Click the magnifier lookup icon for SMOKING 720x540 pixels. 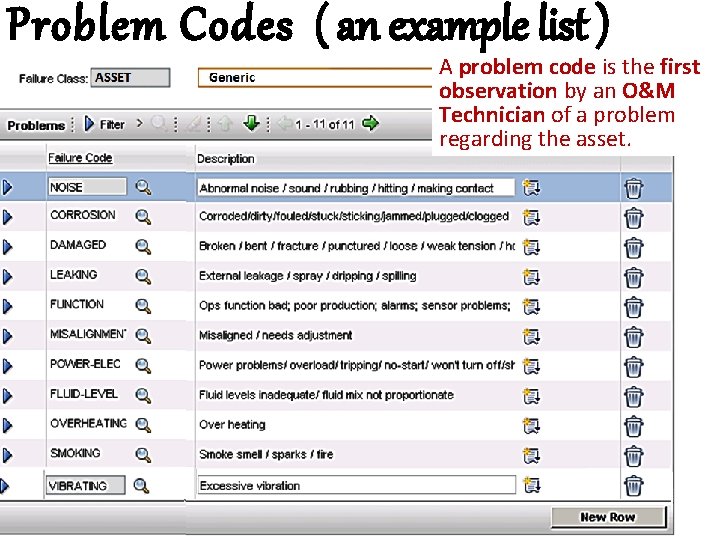(143, 455)
